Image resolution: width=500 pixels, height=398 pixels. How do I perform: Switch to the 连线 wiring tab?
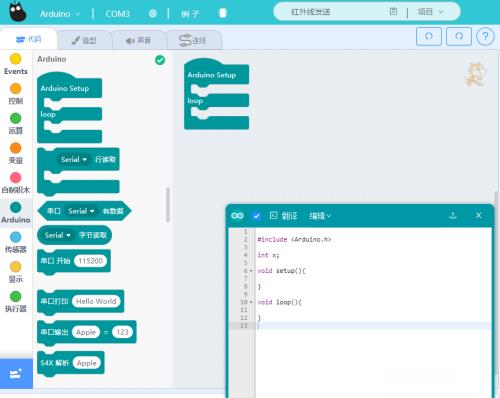[x=193, y=40]
